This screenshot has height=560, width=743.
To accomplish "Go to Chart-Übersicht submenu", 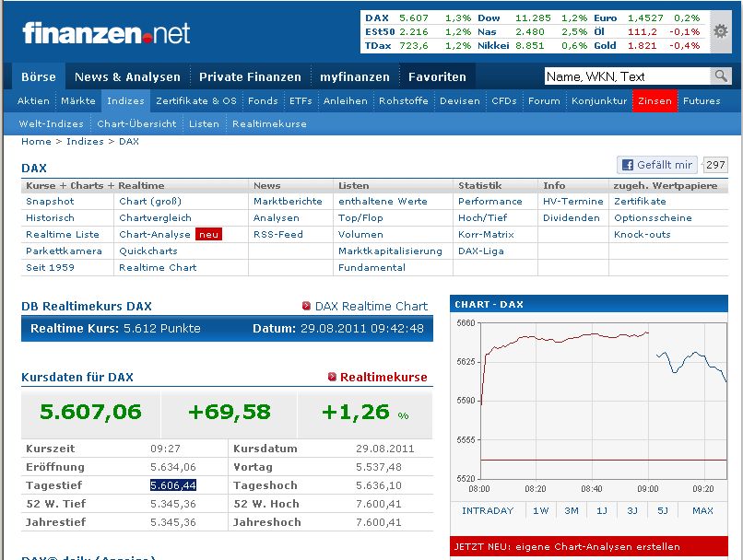I will 136,124.
